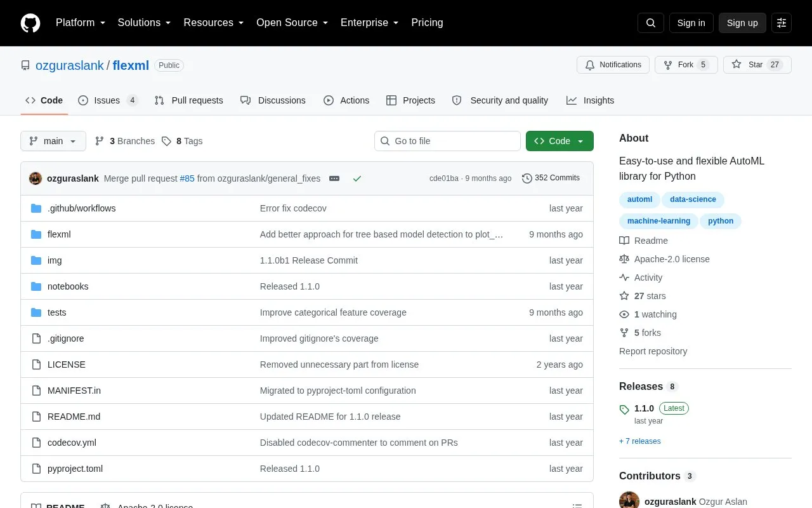The height and width of the screenshot is (508, 812).
Task: Open the README.md file
Action: 74,417
